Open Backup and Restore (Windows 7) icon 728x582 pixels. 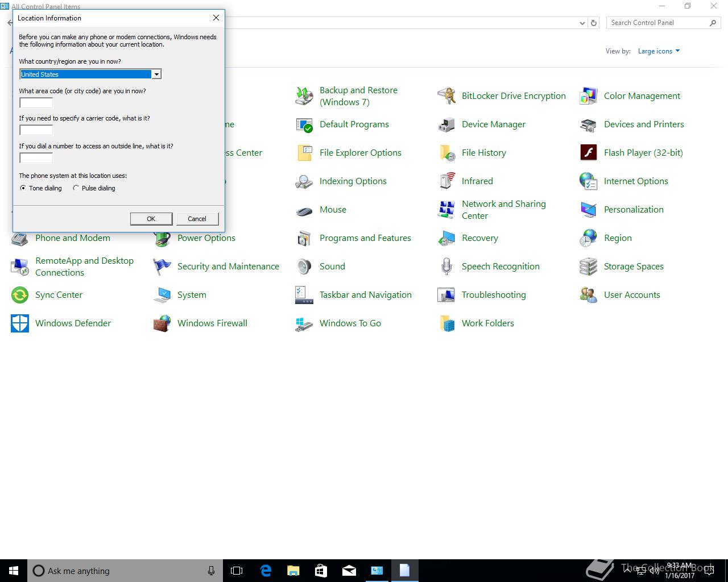pos(304,96)
